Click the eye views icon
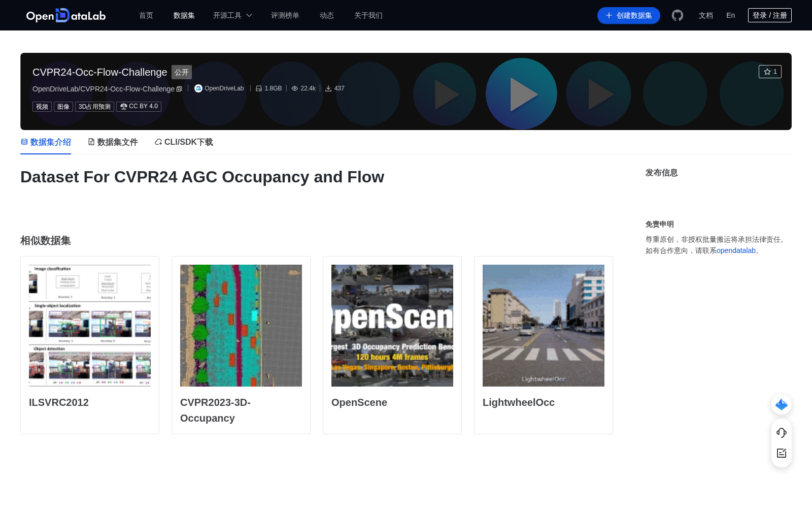Screen dimensions: 812x508 click(x=295, y=88)
